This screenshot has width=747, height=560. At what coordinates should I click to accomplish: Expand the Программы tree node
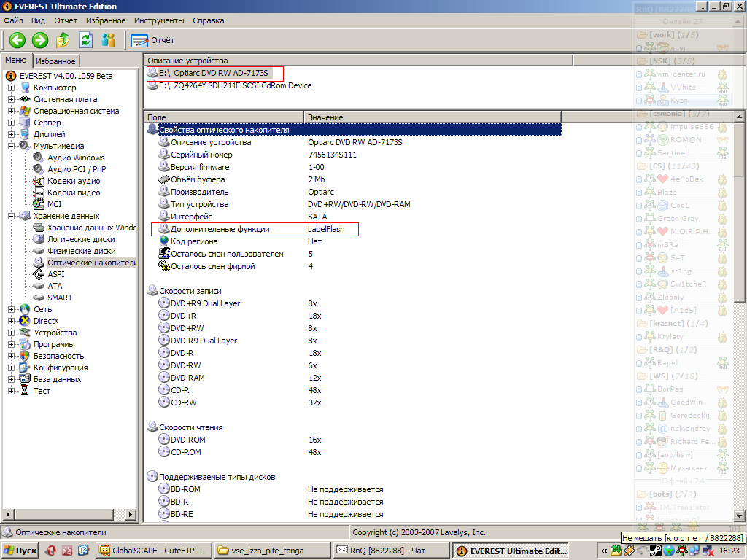click(11, 344)
